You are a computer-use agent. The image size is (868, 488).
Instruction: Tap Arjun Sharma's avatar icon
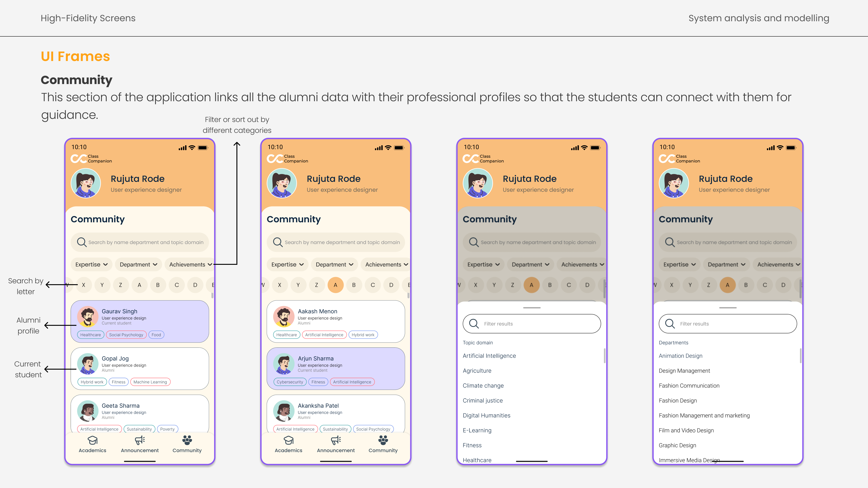coord(284,364)
